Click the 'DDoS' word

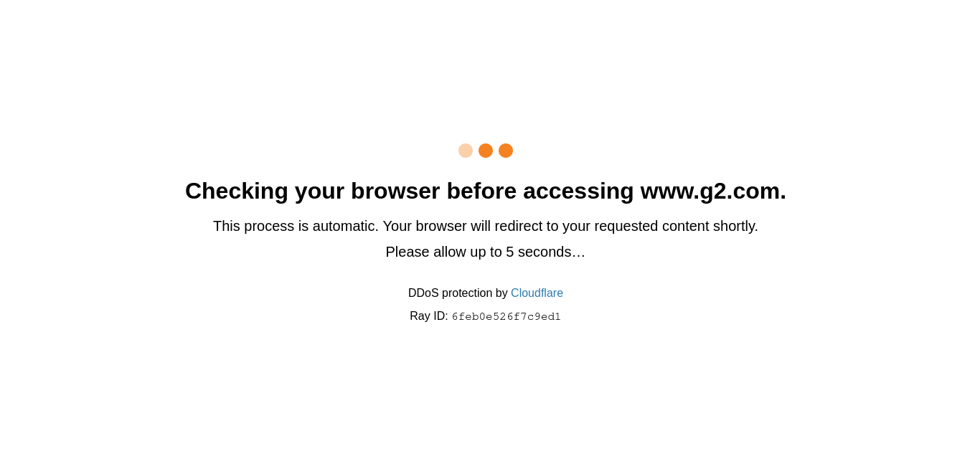(x=423, y=293)
